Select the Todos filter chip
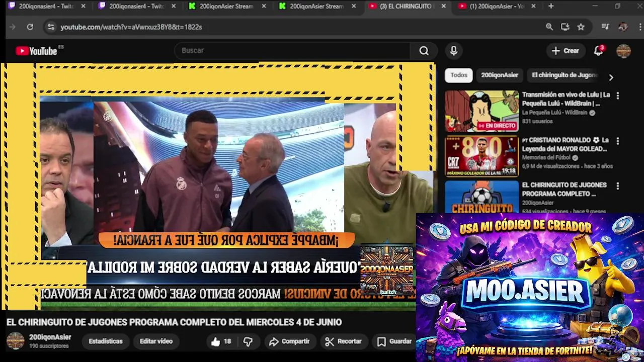Image resolution: width=644 pixels, height=362 pixels. click(459, 75)
